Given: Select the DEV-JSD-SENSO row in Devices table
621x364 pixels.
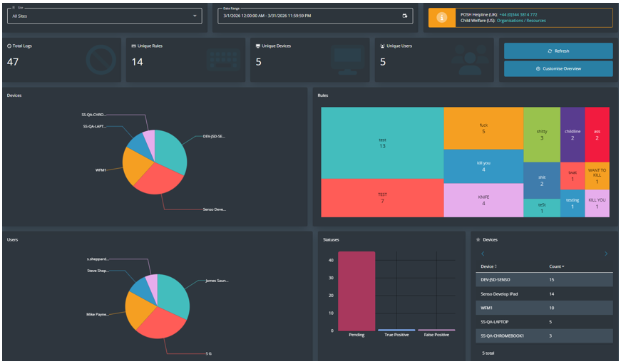Looking at the screenshot, I should pos(544,279).
